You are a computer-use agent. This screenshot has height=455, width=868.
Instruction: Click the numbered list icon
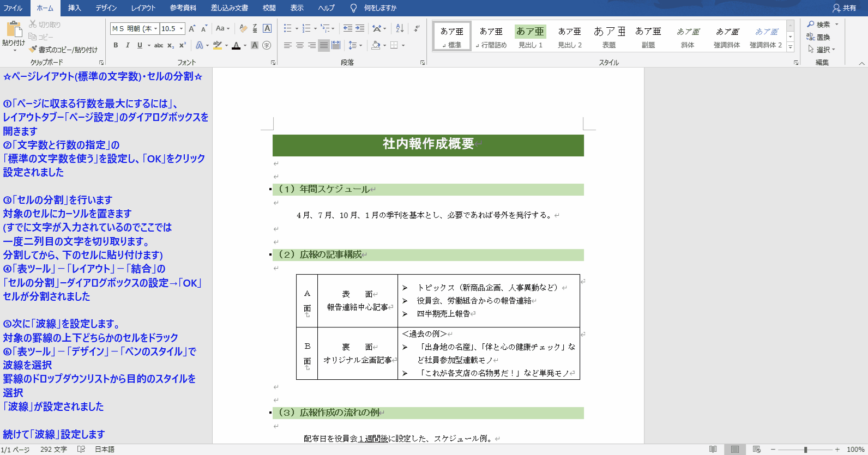pos(306,28)
